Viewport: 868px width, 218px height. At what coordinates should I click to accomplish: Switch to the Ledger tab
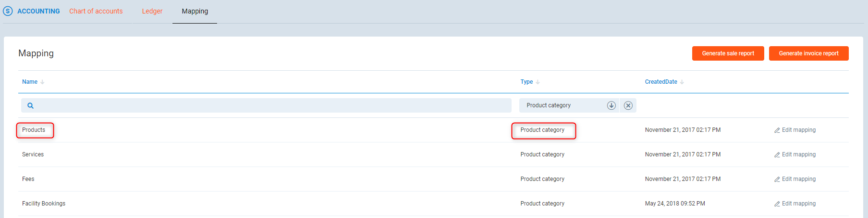point(152,11)
